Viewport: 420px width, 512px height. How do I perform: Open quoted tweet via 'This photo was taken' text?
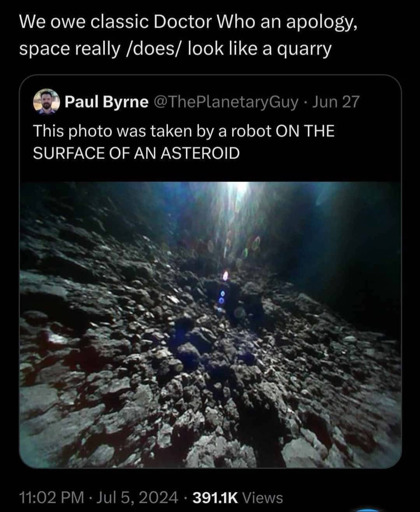[114, 131]
